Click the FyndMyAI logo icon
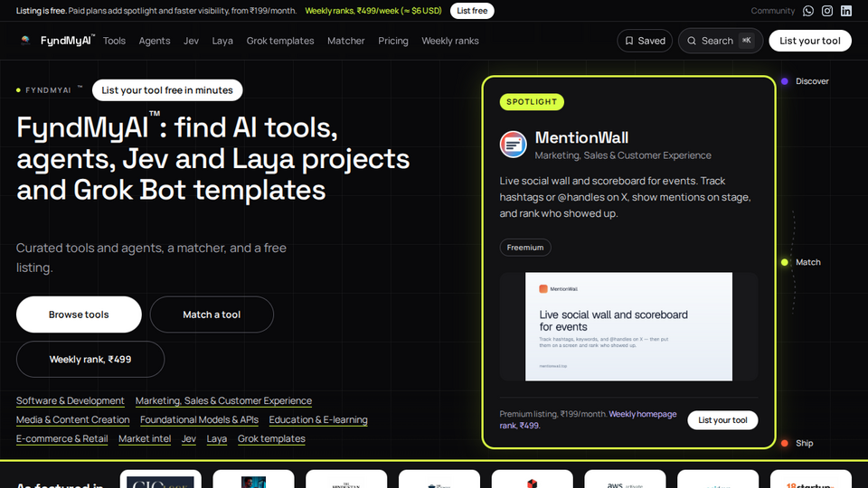The width and height of the screenshot is (868, 488). click(x=25, y=41)
